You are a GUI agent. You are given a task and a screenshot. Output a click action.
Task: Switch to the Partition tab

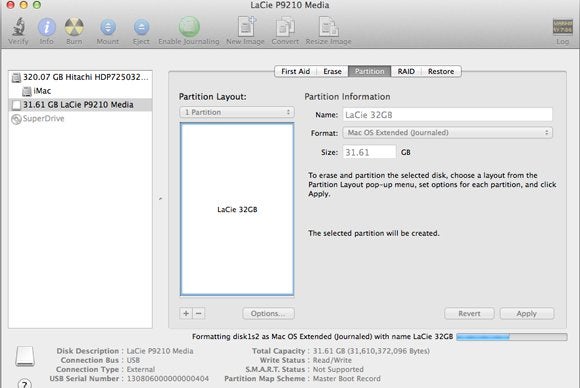click(370, 71)
